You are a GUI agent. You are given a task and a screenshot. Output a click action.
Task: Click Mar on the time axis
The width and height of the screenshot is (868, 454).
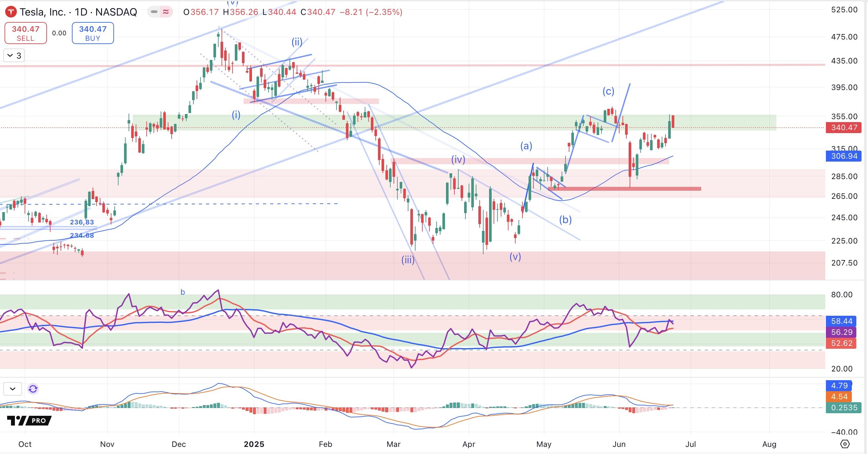[x=394, y=444]
